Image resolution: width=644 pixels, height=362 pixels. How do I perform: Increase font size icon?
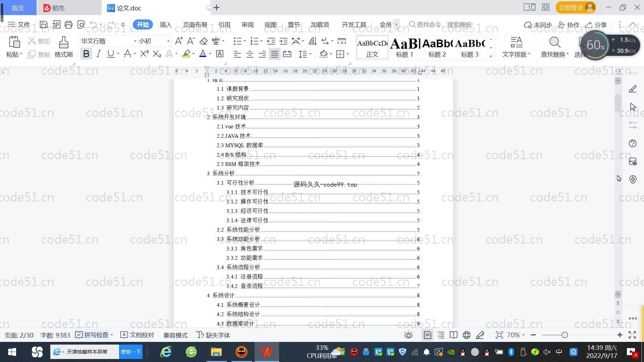[x=179, y=41]
